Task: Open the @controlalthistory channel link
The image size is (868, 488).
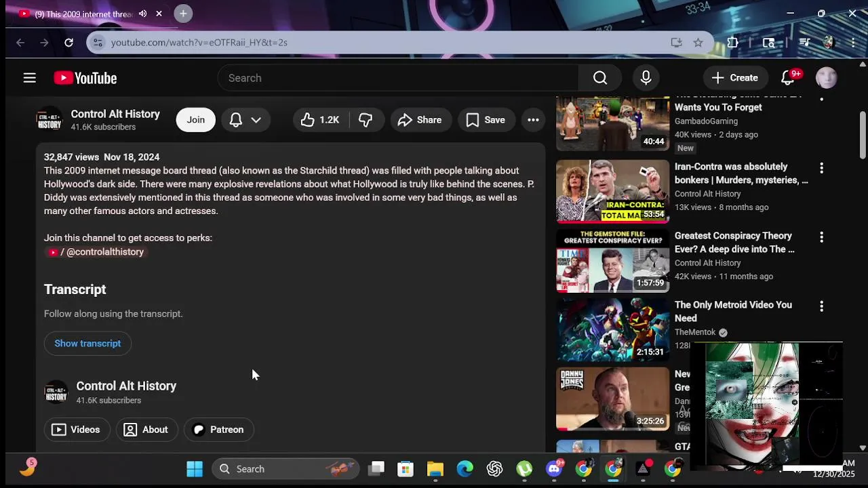Action: (96, 252)
